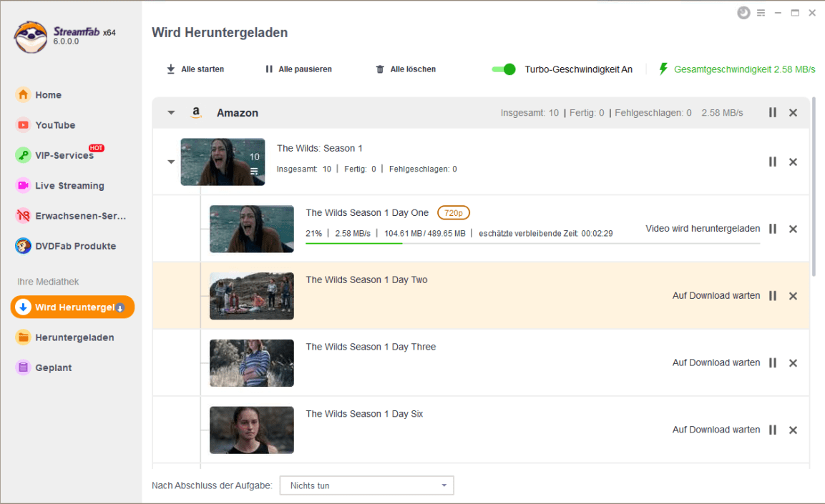Click the Gesamtgeschwindigkeit speed indicator

[x=737, y=69]
